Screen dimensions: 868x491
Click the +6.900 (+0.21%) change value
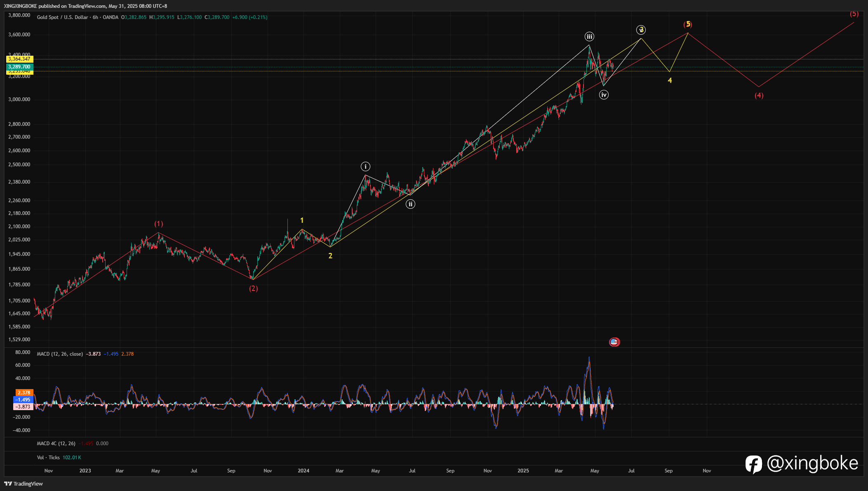[250, 17]
